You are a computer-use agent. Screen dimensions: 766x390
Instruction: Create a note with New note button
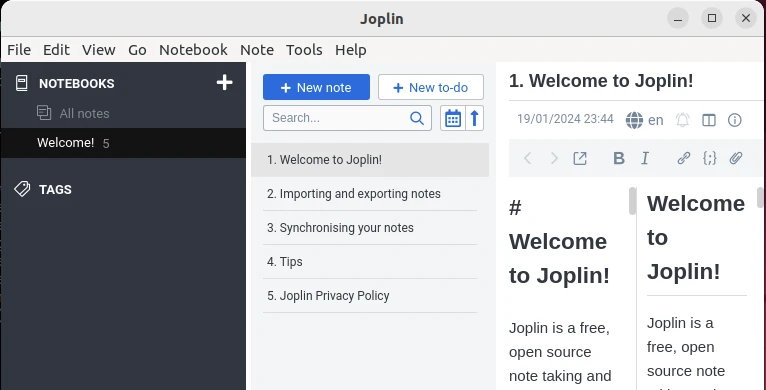(316, 87)
